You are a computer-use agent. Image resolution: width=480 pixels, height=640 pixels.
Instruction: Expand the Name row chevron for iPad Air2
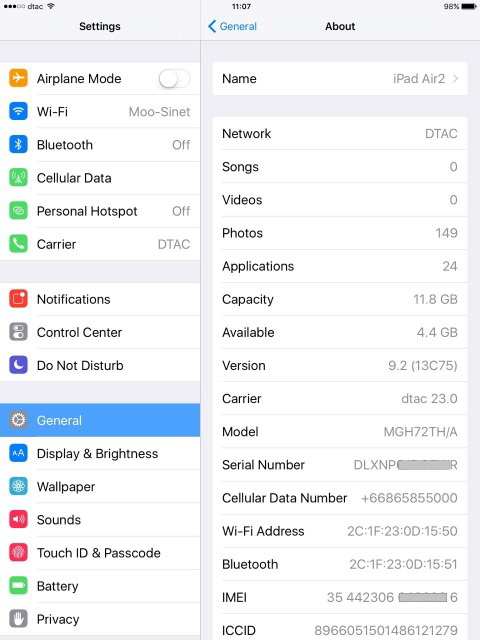pos(456,78)
